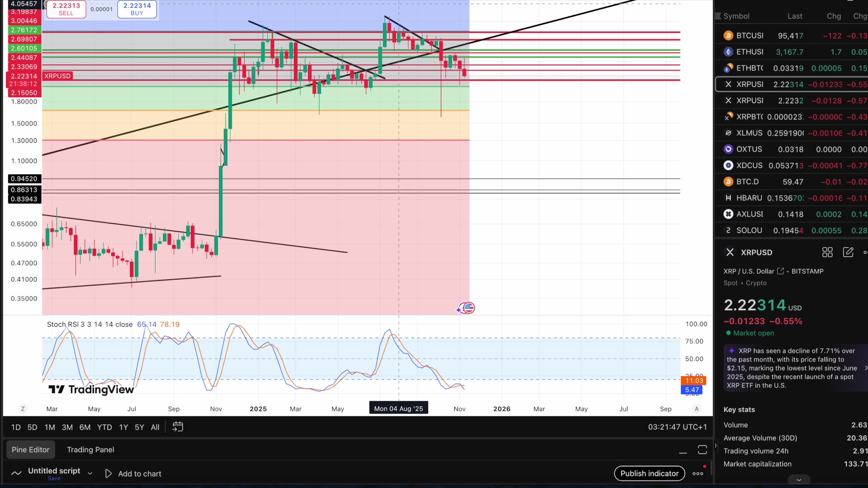Click the Mon 04 Aug '25 date label

(398, 408)
